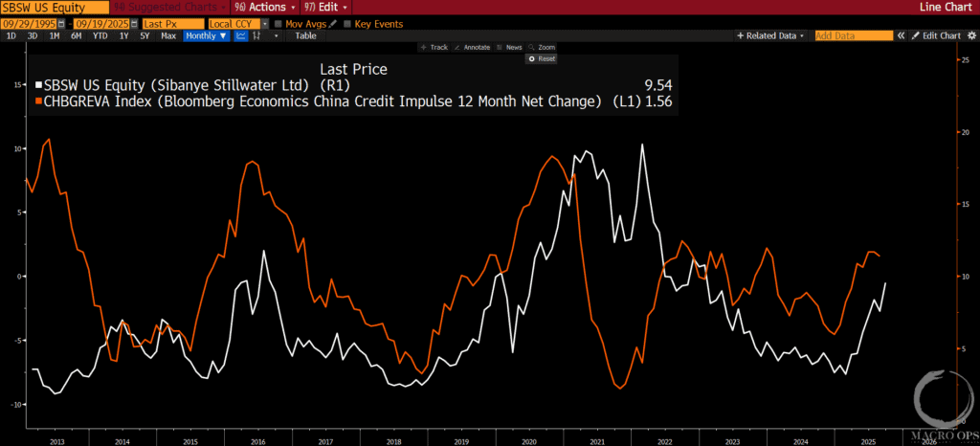The height and width of the screenshot is (446, 980).
Task: Reset the chart view
Action: coord(542,58)
